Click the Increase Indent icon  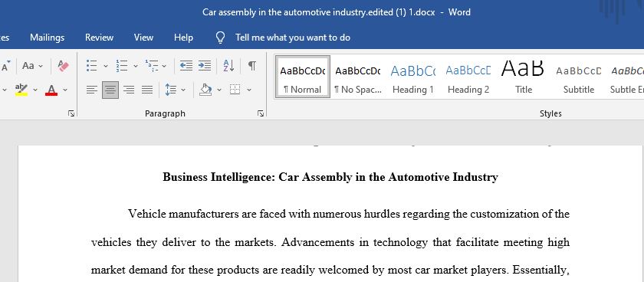(205, 66)
